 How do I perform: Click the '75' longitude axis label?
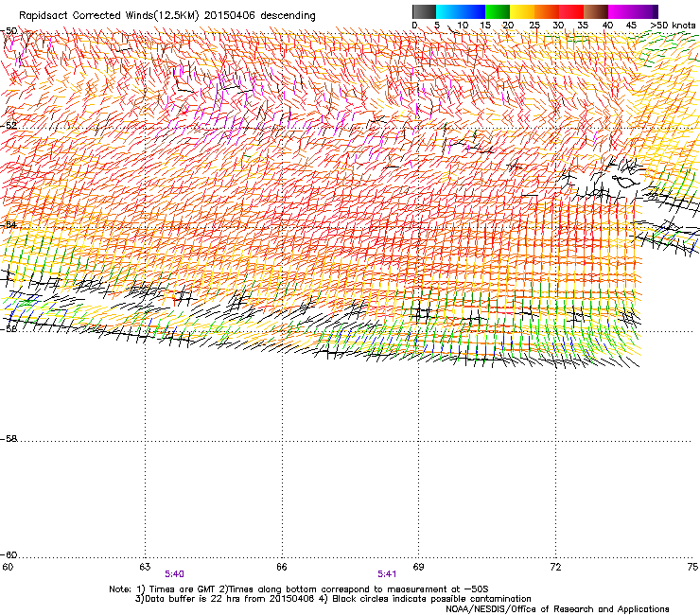tap(692, 567)
